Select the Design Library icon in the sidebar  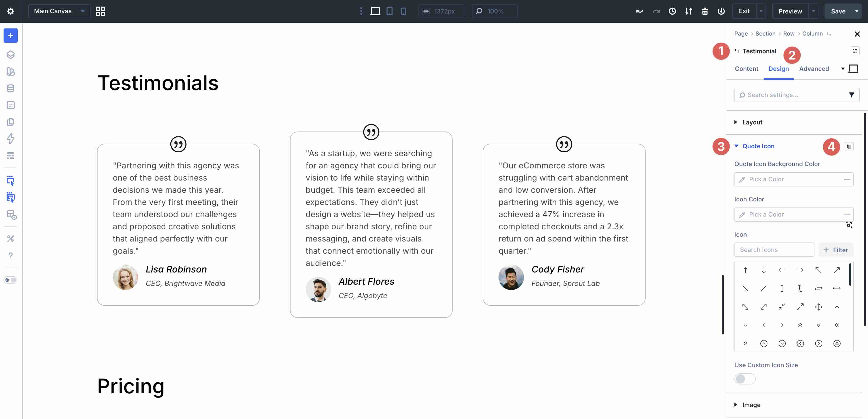(10, 72)
